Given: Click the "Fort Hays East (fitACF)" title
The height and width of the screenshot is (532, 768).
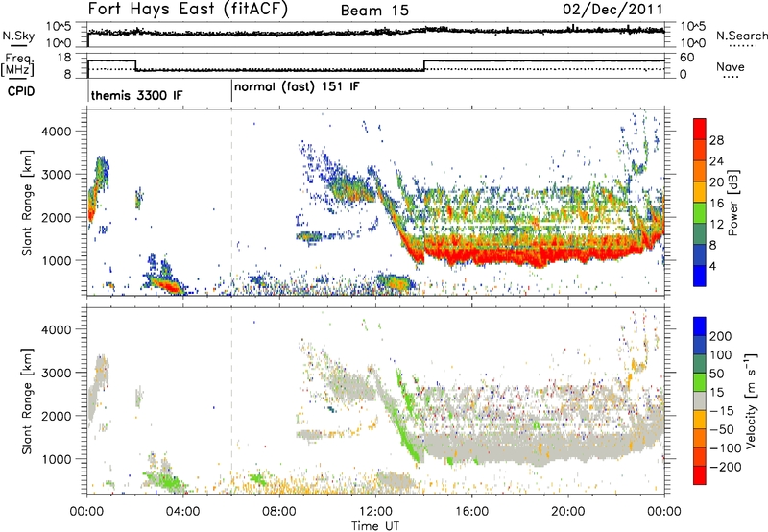Looking at the screenshot, I should tap(187, 9).
